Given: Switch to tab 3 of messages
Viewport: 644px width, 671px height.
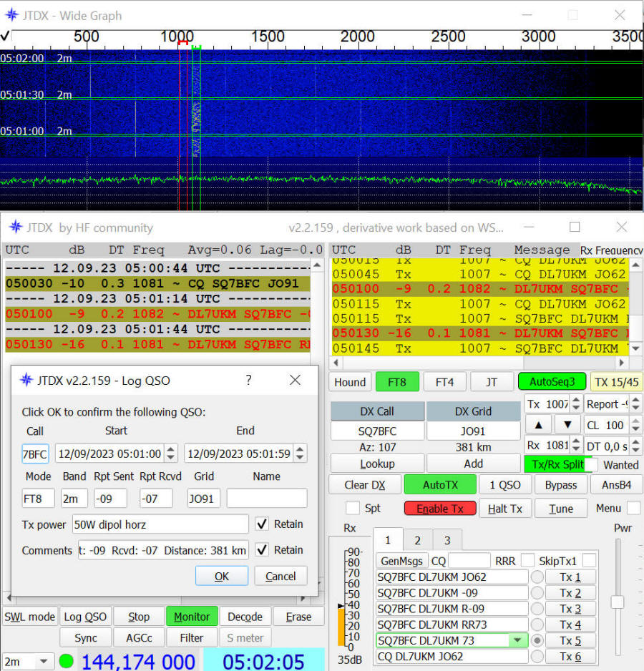Looking at the screenshot, I should [x=447, y=541].
